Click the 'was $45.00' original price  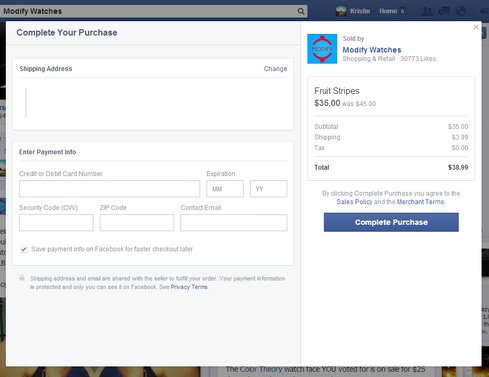pyautogui.click(x=359, y=104)
